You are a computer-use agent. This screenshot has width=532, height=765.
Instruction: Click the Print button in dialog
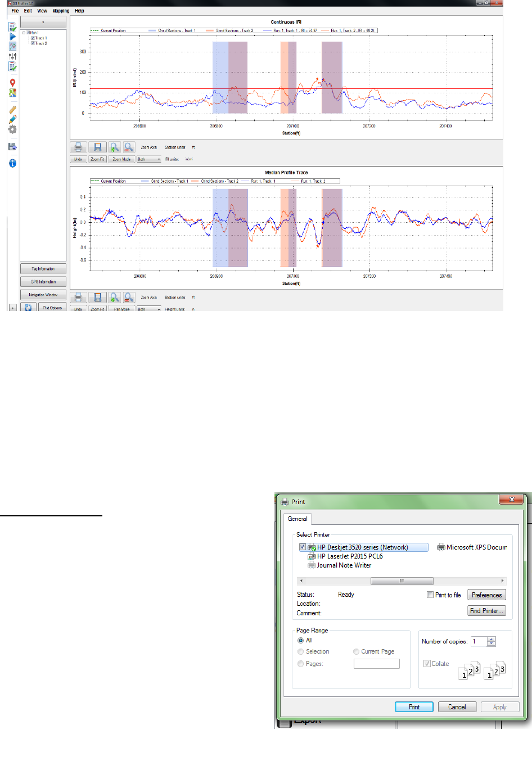coord(414,707)
